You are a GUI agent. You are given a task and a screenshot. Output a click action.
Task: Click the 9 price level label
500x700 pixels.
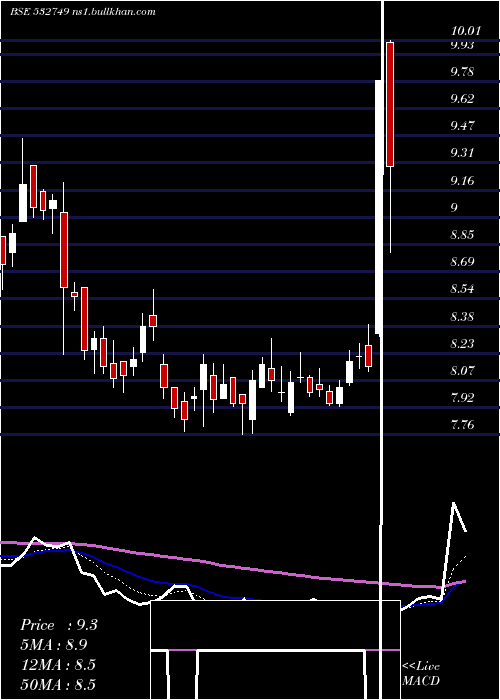click(x=454, y=207)
